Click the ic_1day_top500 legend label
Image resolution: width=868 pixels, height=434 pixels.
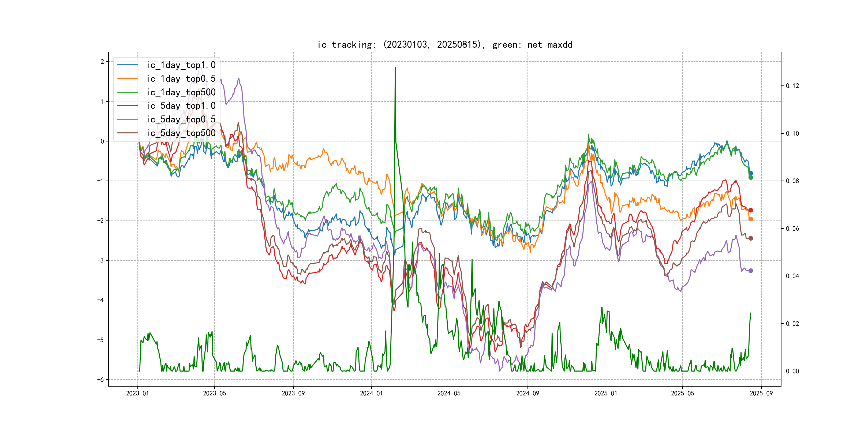pos(181,92)
